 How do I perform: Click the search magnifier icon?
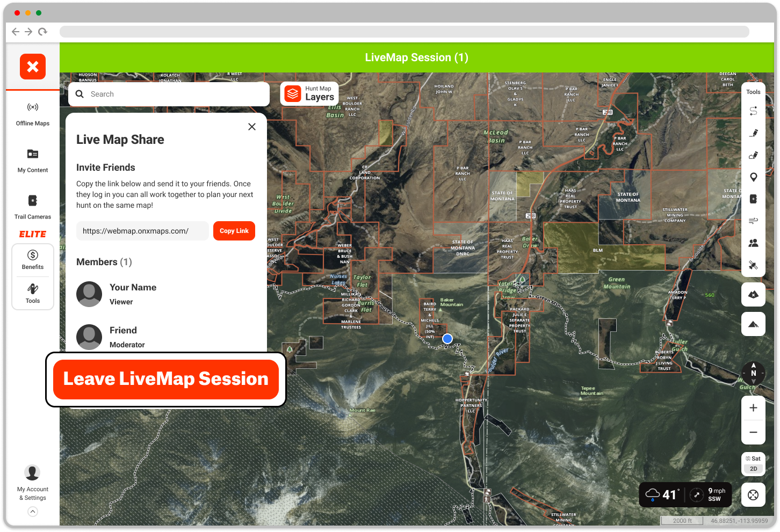coord(80,94)
